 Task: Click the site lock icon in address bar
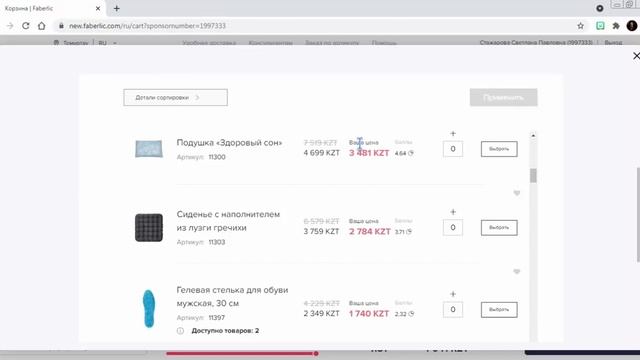(61, 26)
